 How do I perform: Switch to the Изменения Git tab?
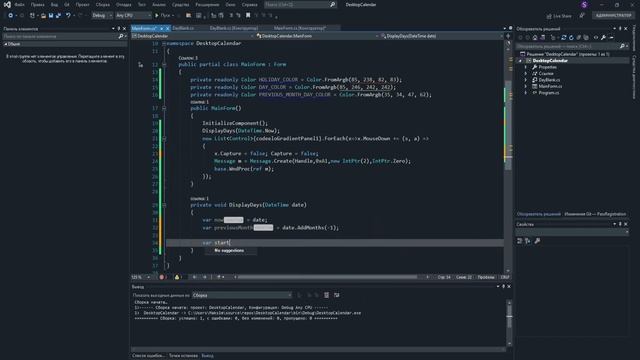(595, 214)
